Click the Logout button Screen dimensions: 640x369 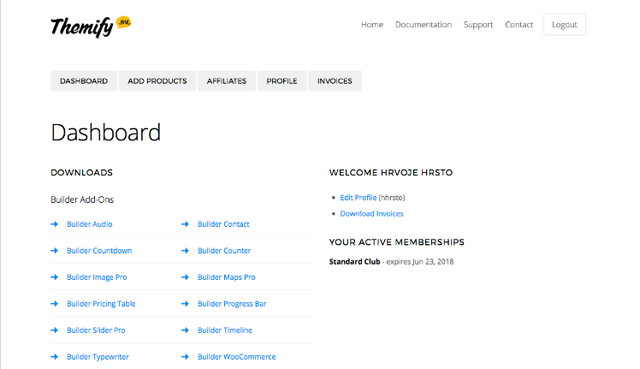coord(564,24)
